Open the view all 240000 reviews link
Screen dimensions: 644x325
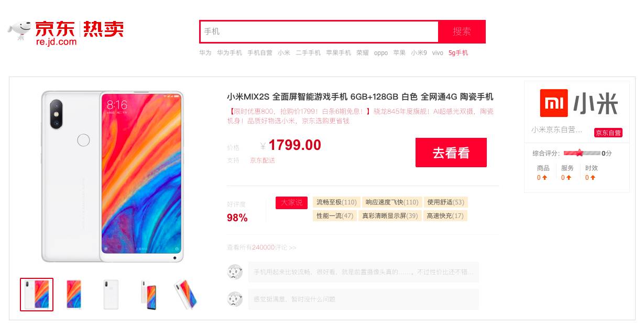(x=261, y=247)
